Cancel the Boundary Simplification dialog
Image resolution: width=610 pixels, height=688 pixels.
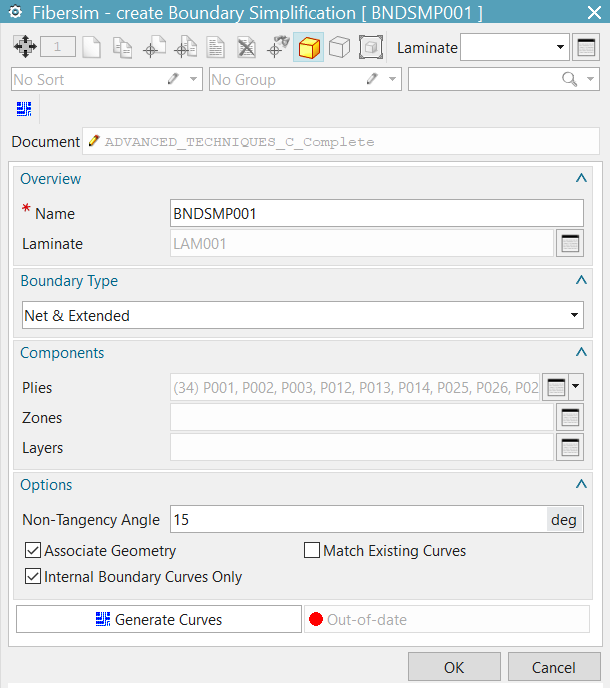(x=554, y=667)
